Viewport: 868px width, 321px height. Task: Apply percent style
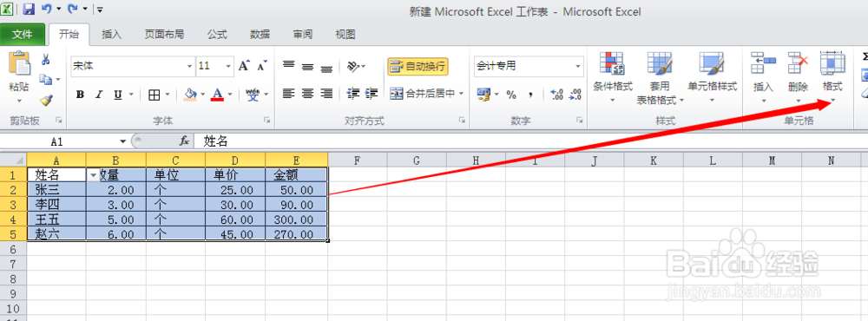[511, 95]
